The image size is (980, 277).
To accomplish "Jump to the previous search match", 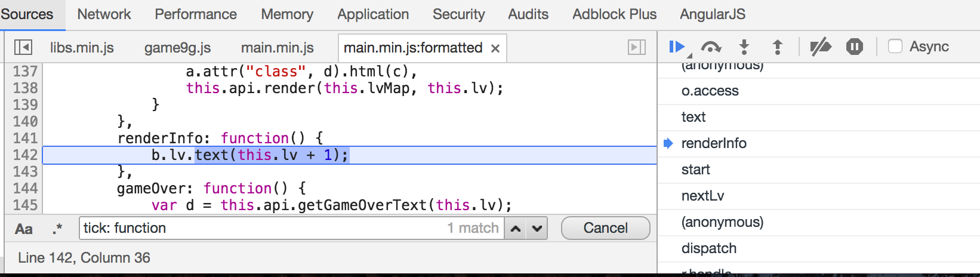I will [516, 229].
